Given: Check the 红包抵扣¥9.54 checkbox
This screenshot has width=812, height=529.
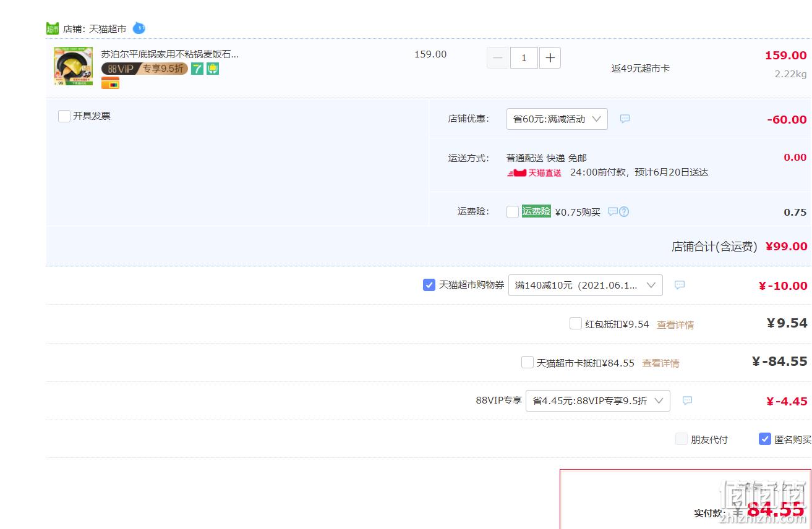Looking at the screenshot, I should pyautogui.click(x=576, y=323).
